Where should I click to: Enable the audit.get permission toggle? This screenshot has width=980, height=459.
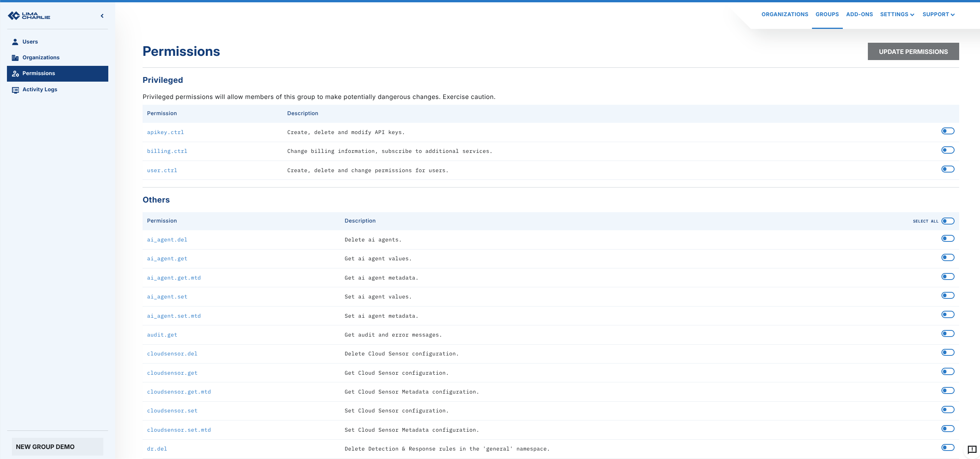pyautogui.click(x=948, y=333)
